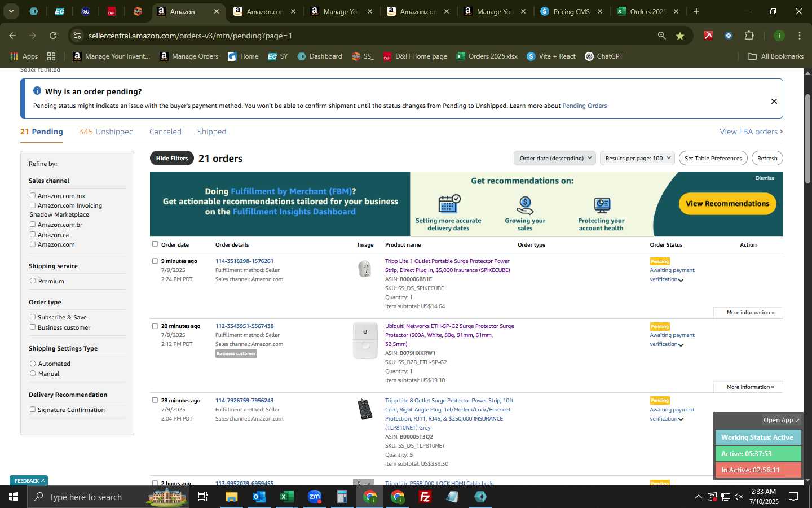Open View FBA orders link
The width and height of the screenshot is (812, 508).
(x=751, y=132)
